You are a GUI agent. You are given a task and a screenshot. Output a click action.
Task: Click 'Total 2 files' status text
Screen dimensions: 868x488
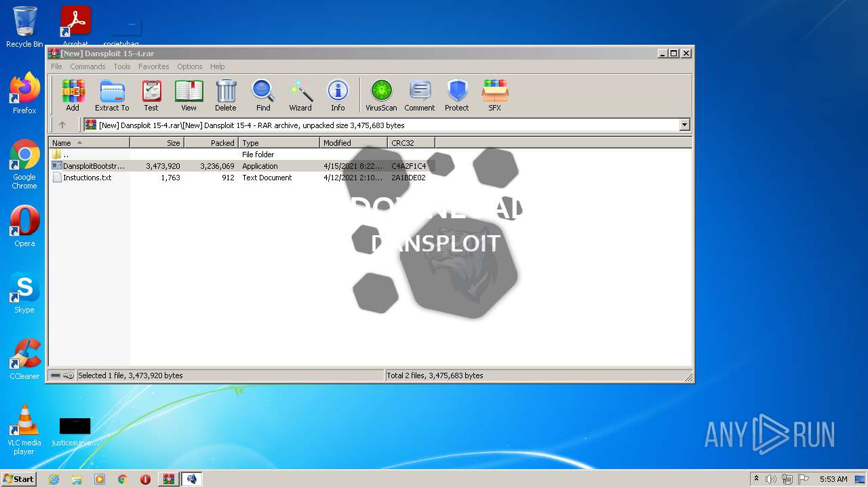click(435, 375)
